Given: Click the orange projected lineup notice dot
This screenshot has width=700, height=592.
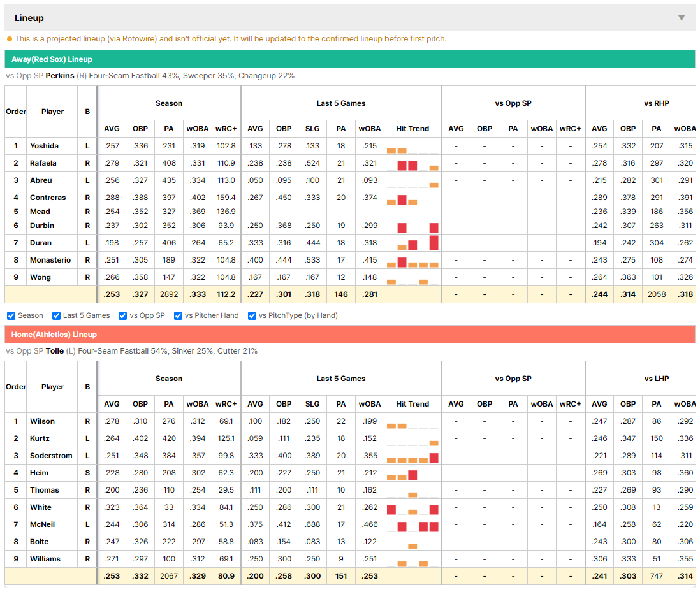Looking at the screenshot, I should click(10, 39).
